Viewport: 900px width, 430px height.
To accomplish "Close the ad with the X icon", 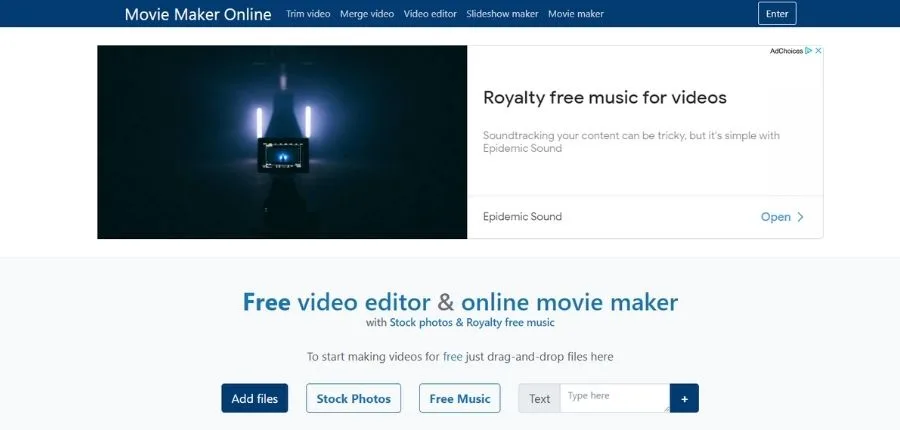I will 818,51.
